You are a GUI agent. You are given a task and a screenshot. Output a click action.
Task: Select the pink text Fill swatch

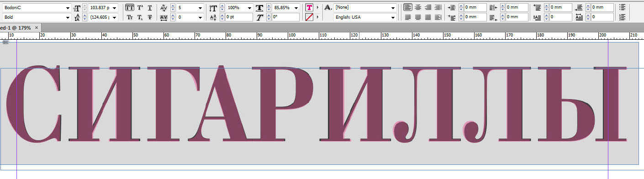click(x=310, y=8)
